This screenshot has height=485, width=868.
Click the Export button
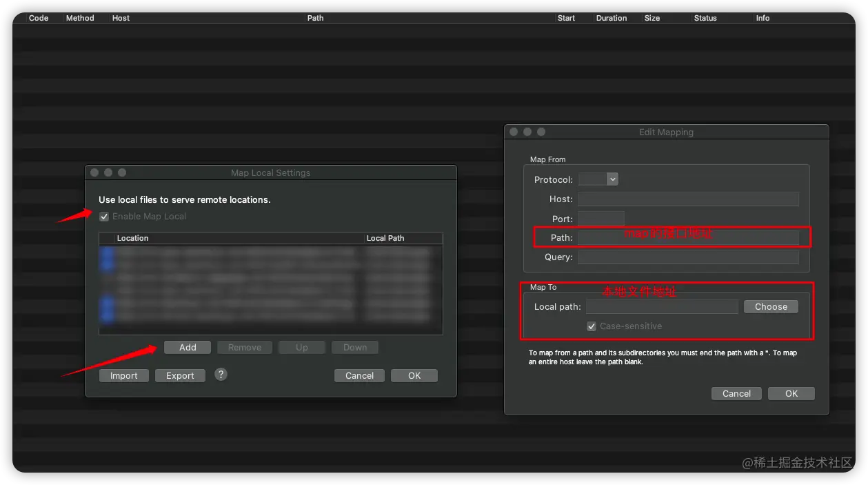(180, 376)
